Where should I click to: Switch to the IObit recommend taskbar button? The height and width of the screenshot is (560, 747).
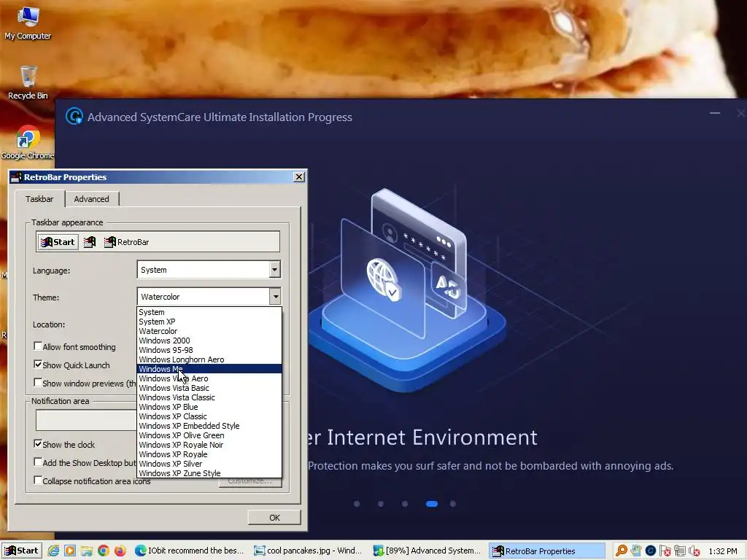pos(190,551)
